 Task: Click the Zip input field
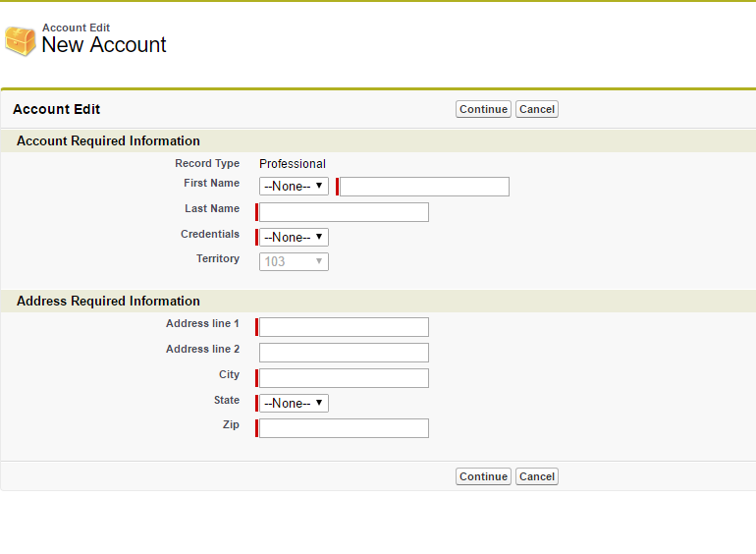[344, 428]
